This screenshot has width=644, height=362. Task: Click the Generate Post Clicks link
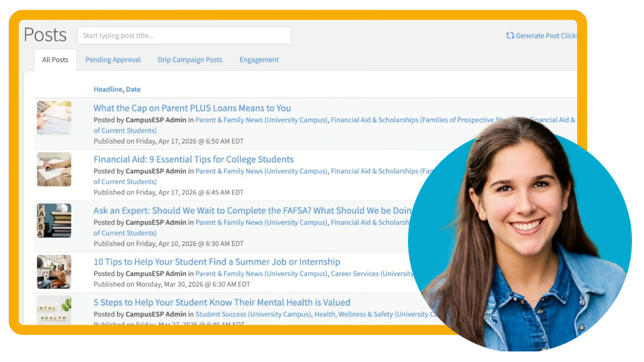click(x=541, y=36)
